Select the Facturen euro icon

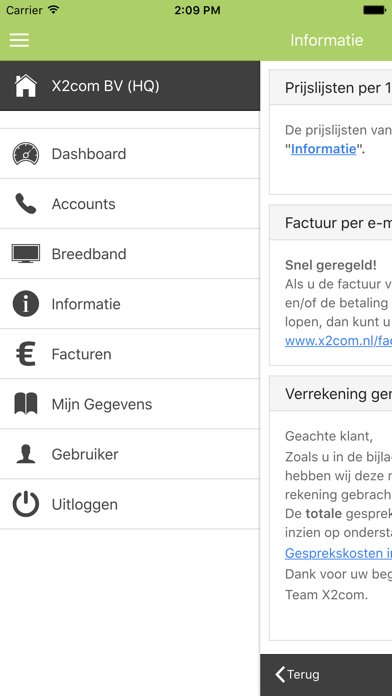click(26, 354)
